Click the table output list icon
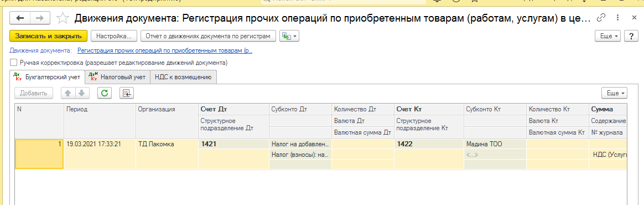Image resolution: width=644 pixels, height=205 pixels. pyautogui.click(x=127, y=93)
